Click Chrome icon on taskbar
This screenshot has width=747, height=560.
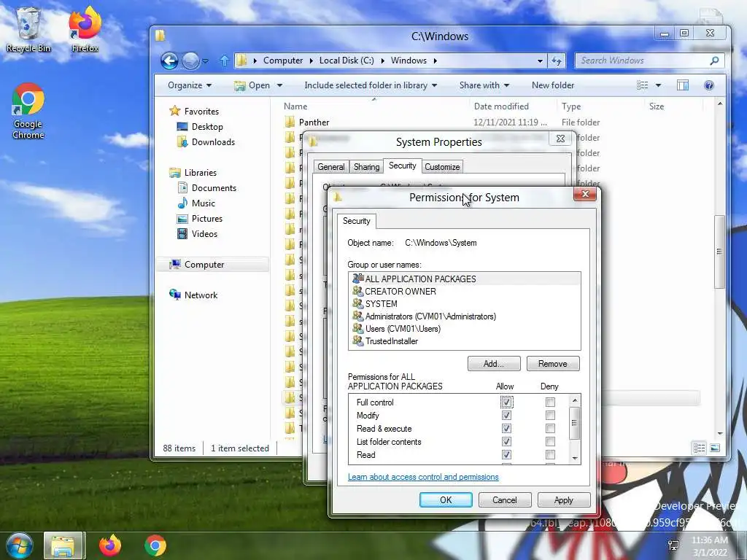(x=155, y=545)
